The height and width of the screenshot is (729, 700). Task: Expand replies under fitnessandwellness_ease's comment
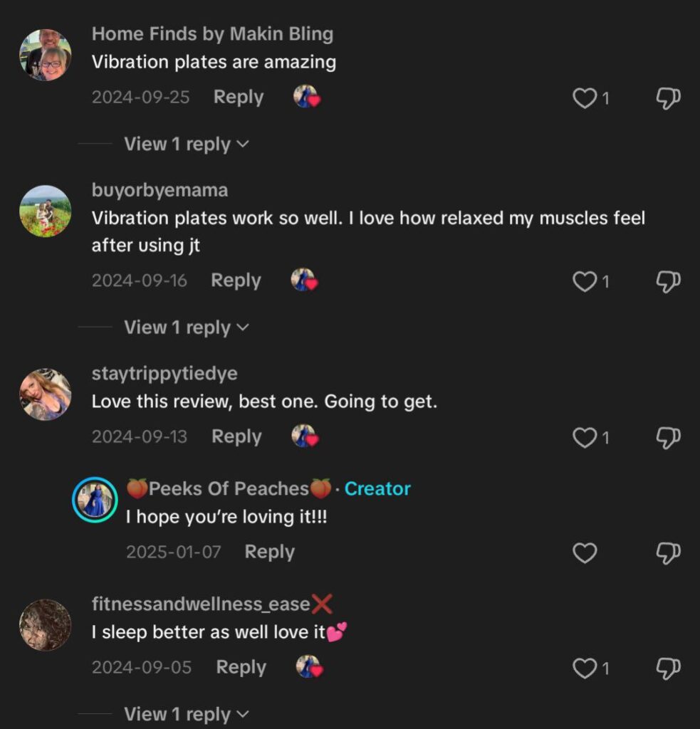[x=187, y=714]
